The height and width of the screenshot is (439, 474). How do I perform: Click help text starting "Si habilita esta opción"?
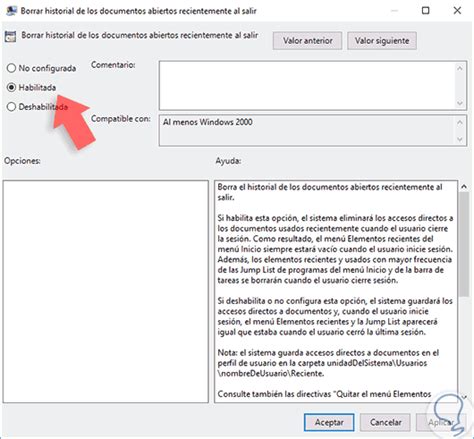coord(335,249)
